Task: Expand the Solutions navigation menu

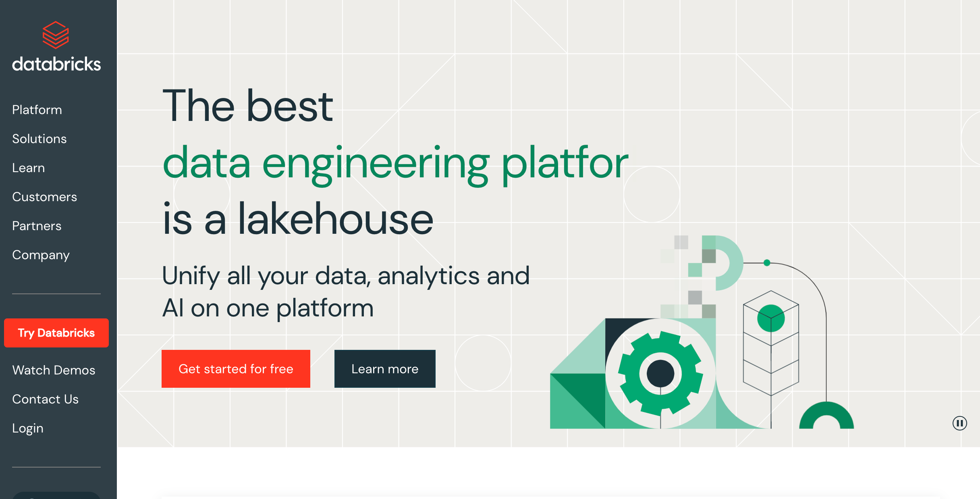Action: [x=39, y=139]
